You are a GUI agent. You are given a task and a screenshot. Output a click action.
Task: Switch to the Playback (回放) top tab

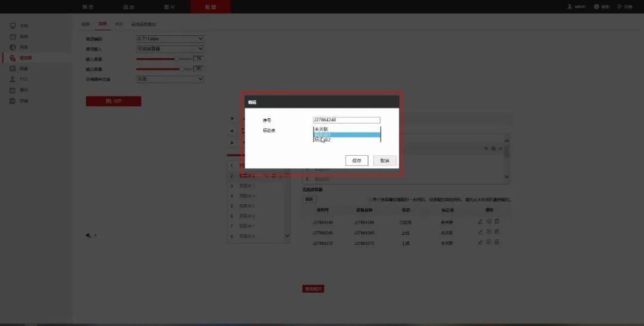pyautogui.click(x=128, y=7)
